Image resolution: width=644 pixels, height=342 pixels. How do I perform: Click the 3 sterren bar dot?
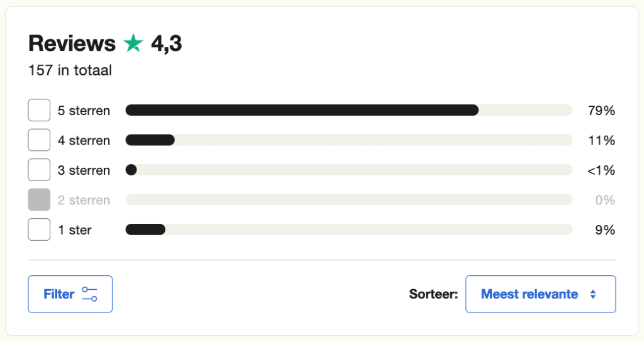[x=131, y=170]
